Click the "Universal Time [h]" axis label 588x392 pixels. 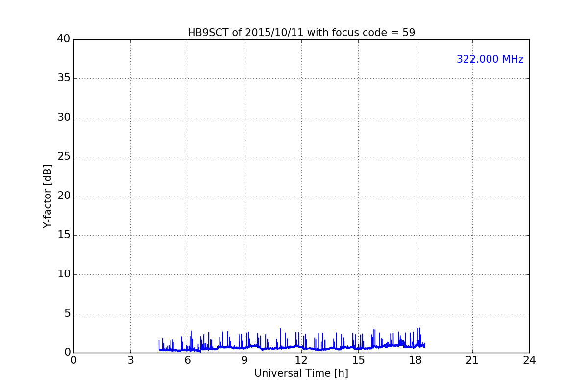coord(301,373)
